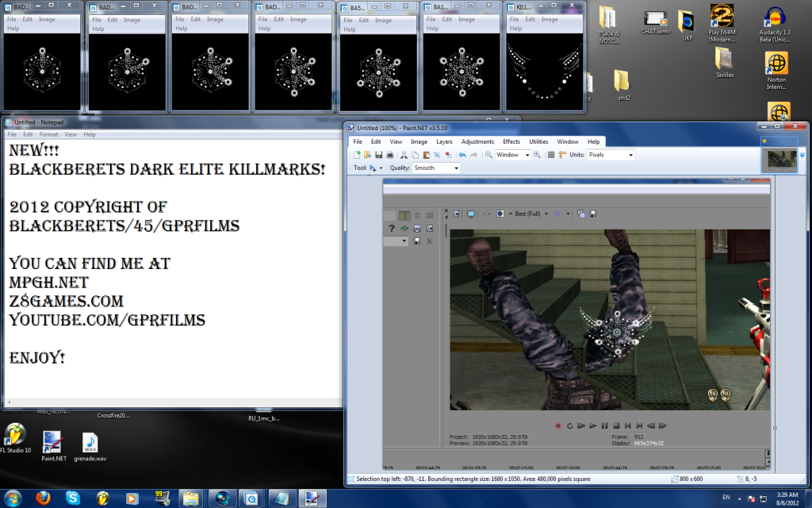The image size is (812, 508).
Task: Open the Format menu in Notepad
Action: pos(48,135)
